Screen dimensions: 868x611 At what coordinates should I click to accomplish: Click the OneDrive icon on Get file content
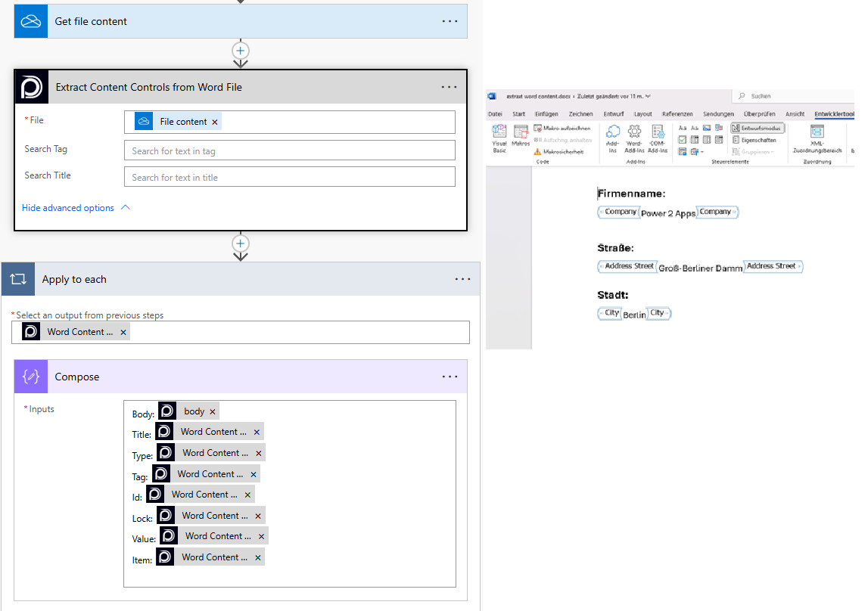click(x=31, y=21)
